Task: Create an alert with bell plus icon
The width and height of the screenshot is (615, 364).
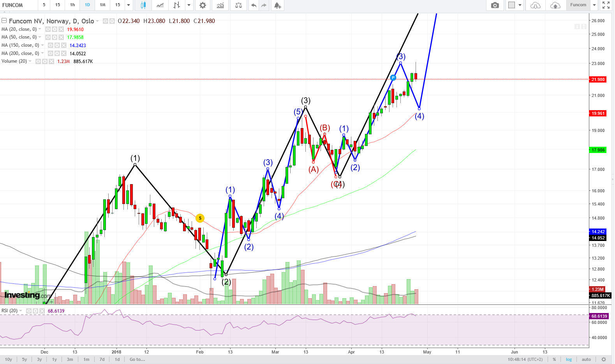Action: click(277, 5)
